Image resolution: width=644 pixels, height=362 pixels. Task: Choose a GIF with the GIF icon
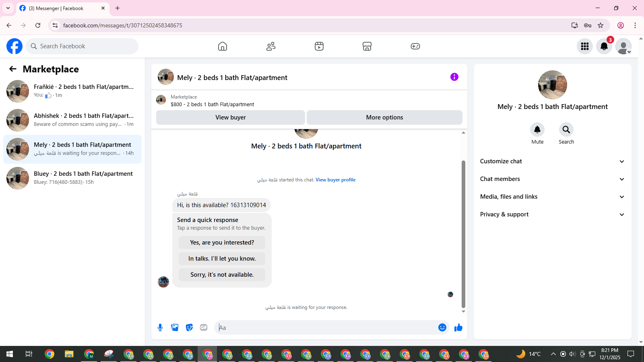[x=204, y=327]
